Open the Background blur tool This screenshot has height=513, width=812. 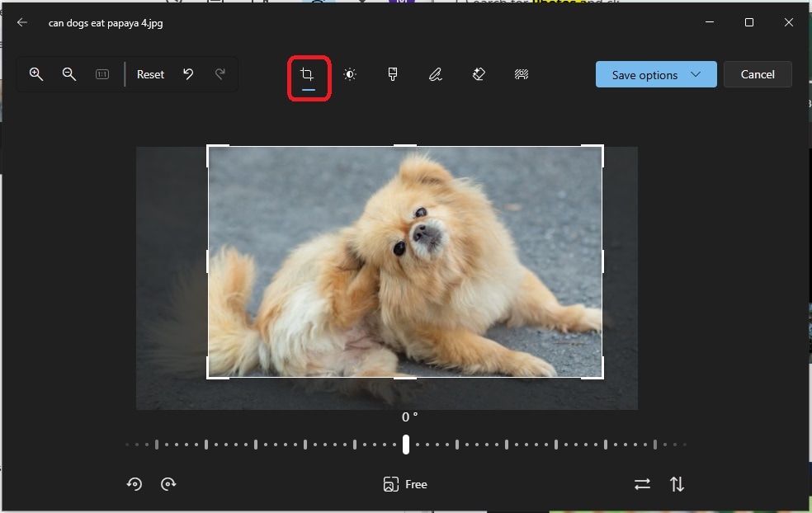(522, 74)
